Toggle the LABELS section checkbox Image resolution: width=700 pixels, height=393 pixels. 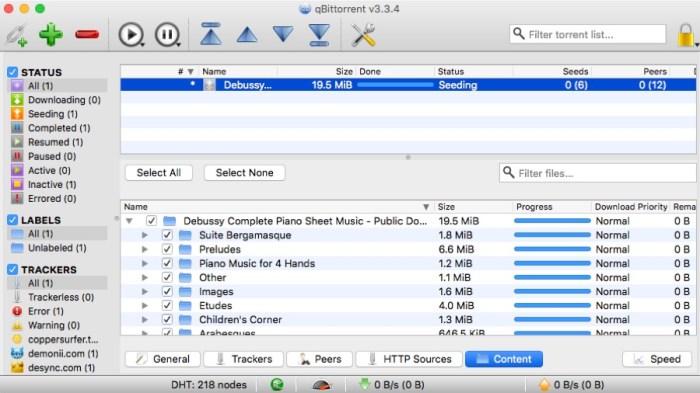tap(12, 220)
